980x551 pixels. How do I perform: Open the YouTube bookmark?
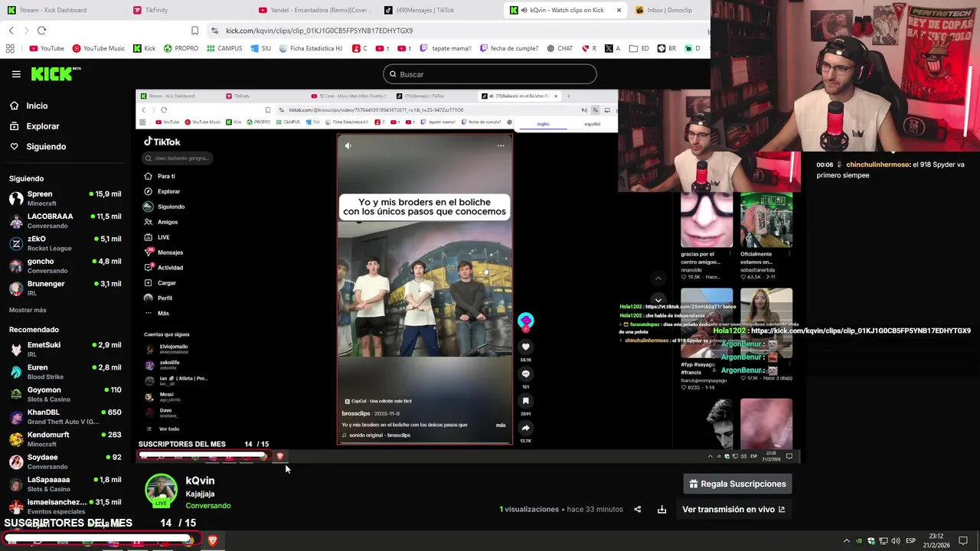click(47, 48)
